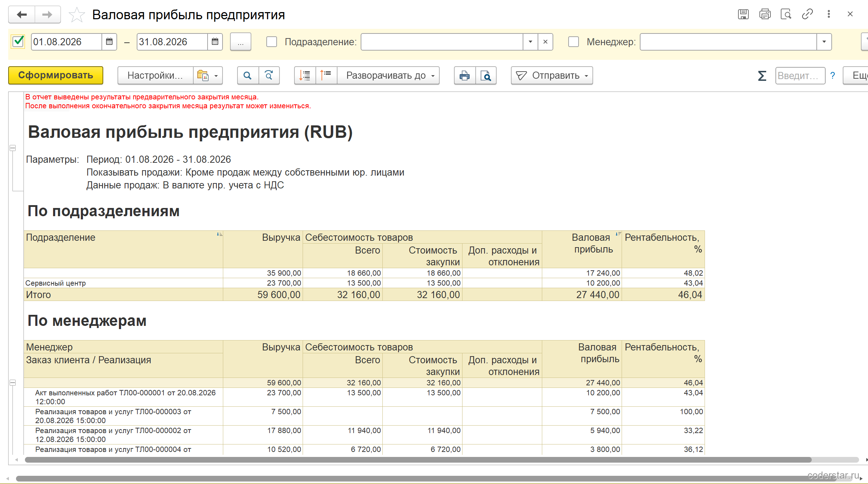Image resolution: width=868 pixels, height=484 pixels.
Task: Open Настройки... report settings
Action: pos(155,76)
